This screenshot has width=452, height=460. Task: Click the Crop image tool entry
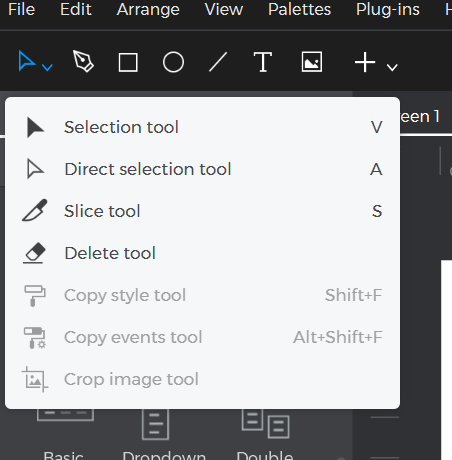tap(202, 379)
